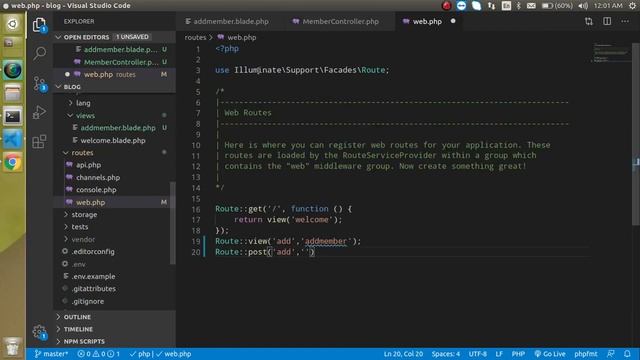640x360 pixels.
Task: Click phpfmt in status bar
Action: point(586,354)
